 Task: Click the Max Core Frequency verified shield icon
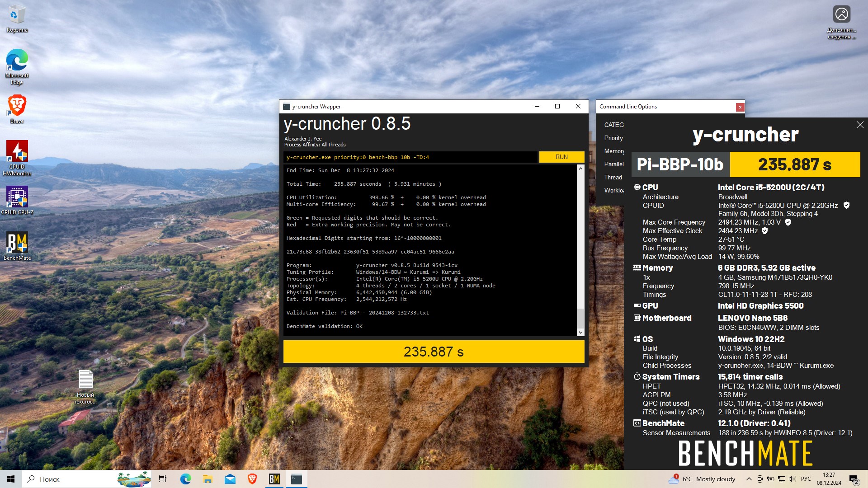pyautogui.click(x=788, y=222)
